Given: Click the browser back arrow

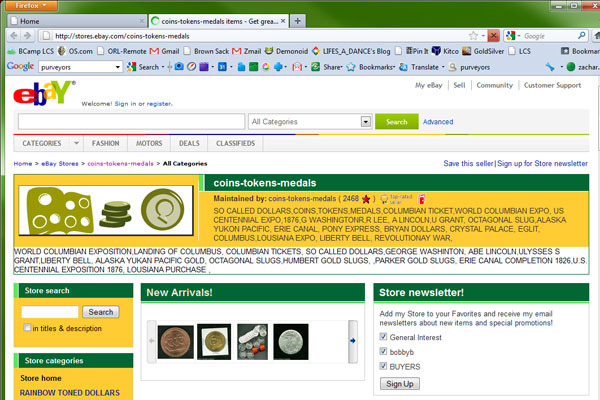Looking at the screenshot, I should [14, 36].
